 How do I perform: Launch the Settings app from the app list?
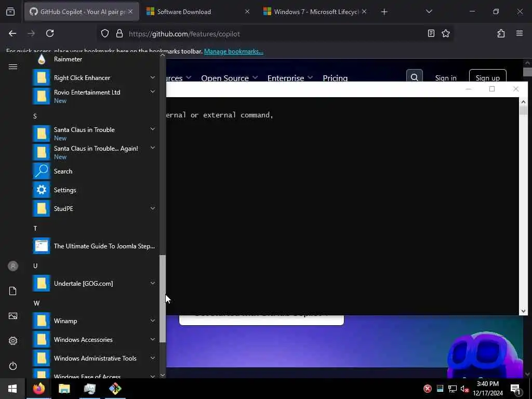tap(94, 190)
